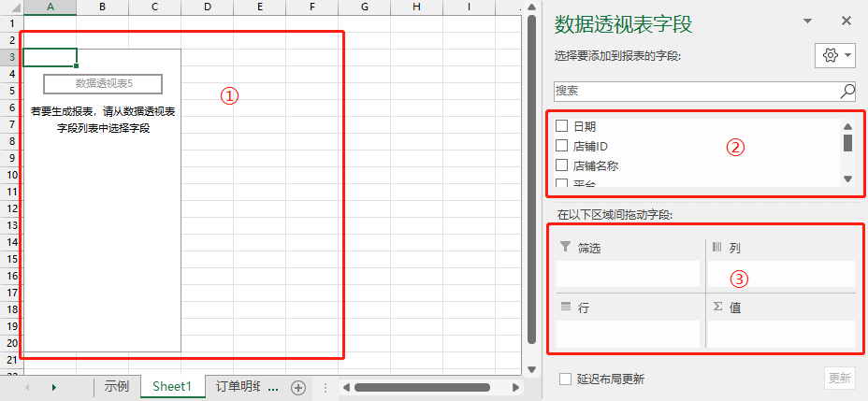
Task: Tick the 店铺名称 field checkbox
Action: 561,165
